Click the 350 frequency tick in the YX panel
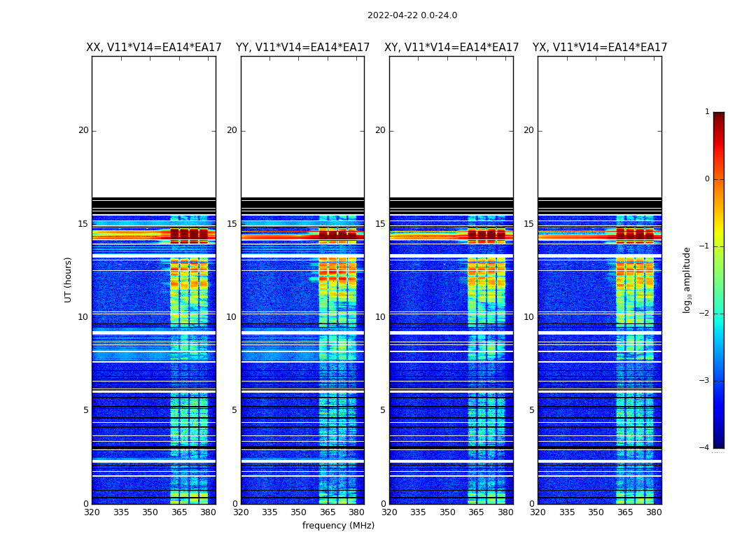 click(596, 512)
